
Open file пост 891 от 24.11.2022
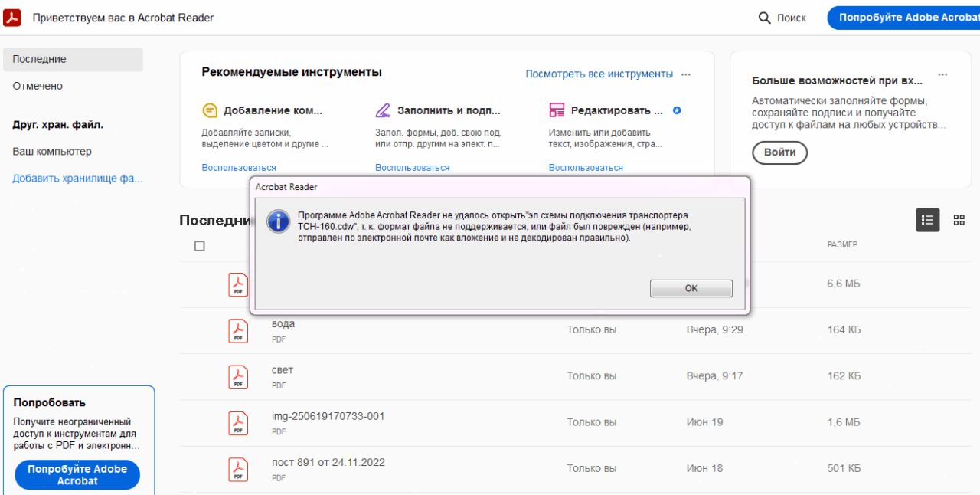(x=328, y=462)
